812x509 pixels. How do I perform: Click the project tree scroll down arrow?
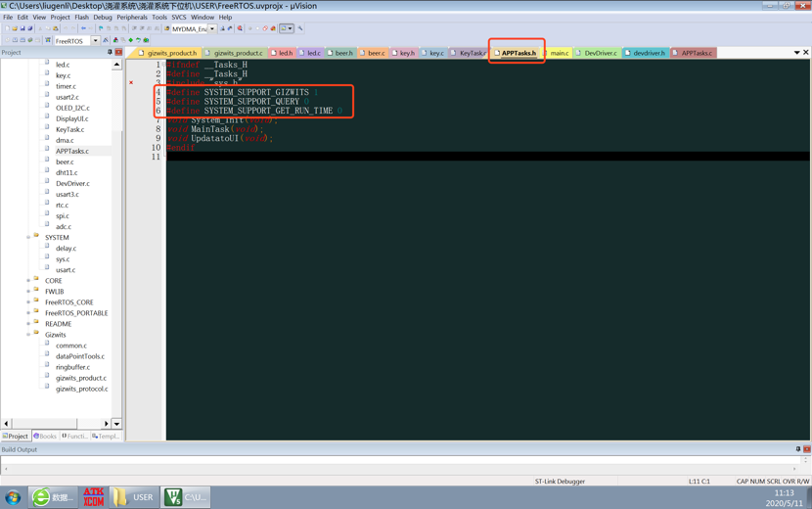(x=116, y=424)
